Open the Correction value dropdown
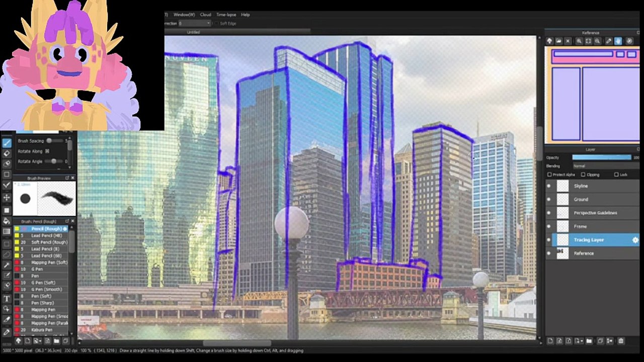This screenshot has height=362, width=644. (x=194, y=23)
